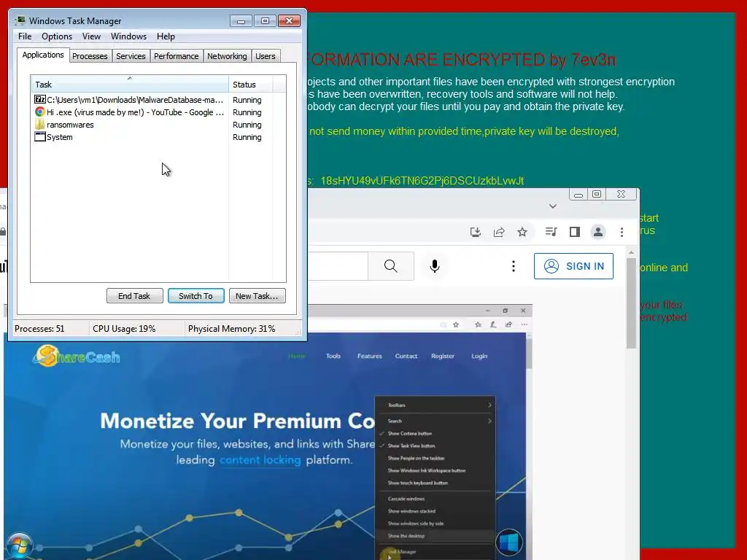Open Chrome media controls icon
The height and width of the screenshot is (560, 747).
click(x=551, y=232)
